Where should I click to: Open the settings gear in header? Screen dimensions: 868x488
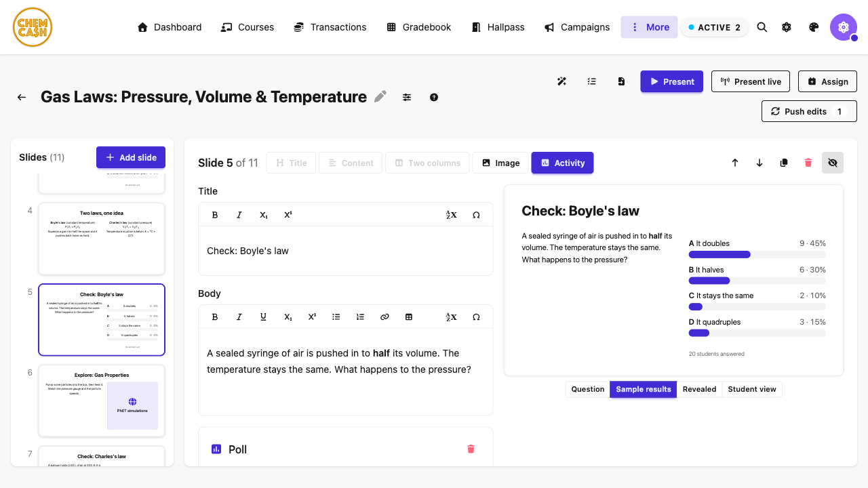787,27
